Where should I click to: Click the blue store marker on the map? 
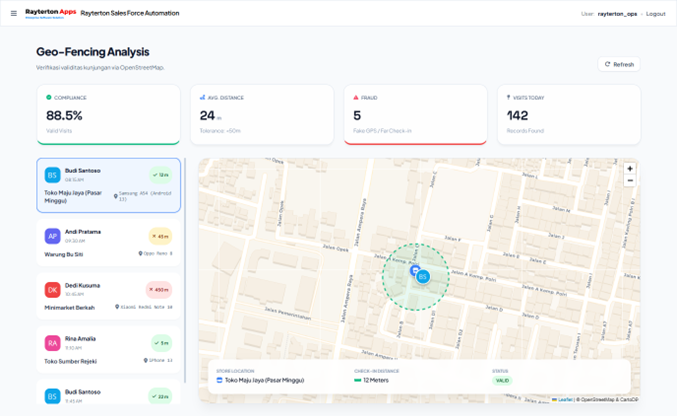coord(414,271)
